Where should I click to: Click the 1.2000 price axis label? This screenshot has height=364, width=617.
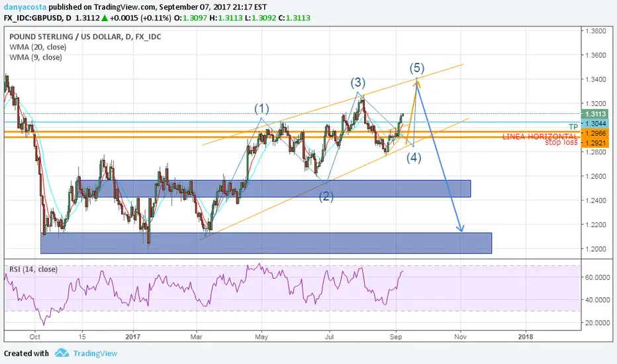(595, 249)
